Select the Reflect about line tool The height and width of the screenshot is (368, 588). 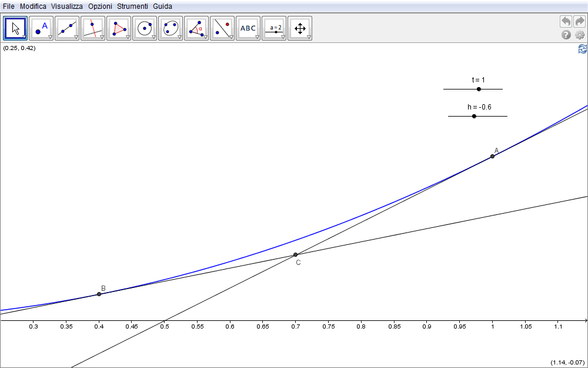[x=222, y=28]
